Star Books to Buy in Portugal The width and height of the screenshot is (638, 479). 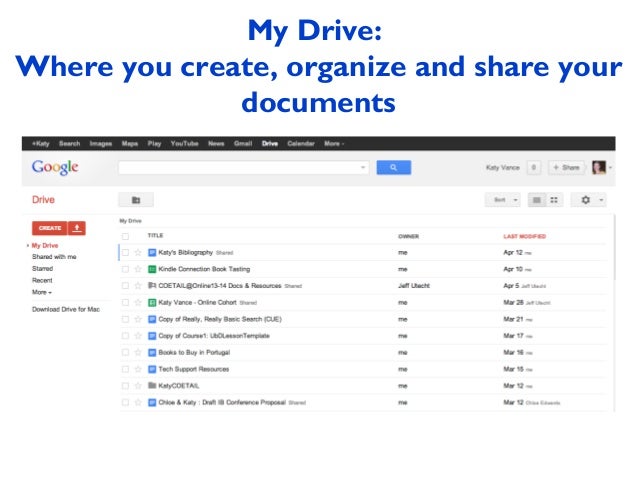[138, 352]
